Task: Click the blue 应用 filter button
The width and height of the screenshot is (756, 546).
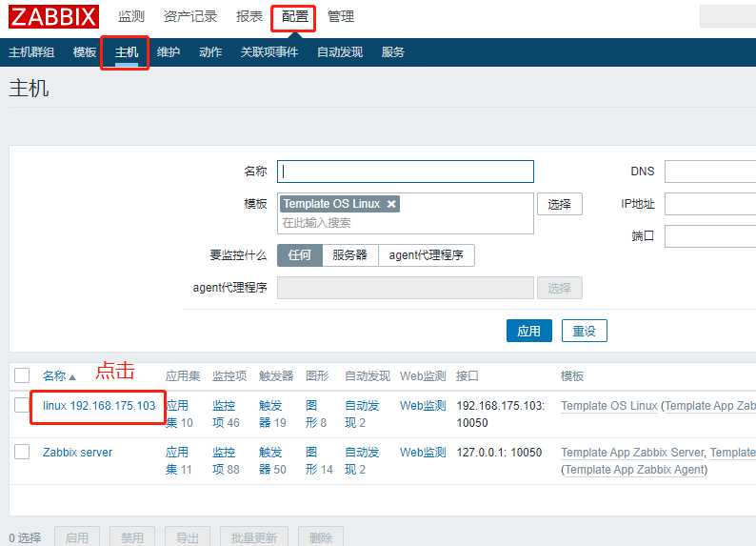Action: tap(528, 331)
